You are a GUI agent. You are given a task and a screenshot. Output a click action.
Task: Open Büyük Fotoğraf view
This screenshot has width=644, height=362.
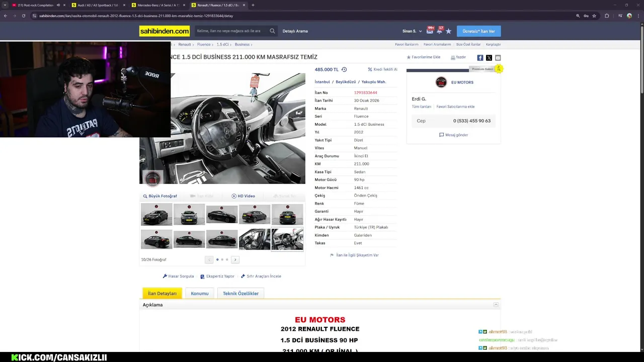tap(160, 196)
